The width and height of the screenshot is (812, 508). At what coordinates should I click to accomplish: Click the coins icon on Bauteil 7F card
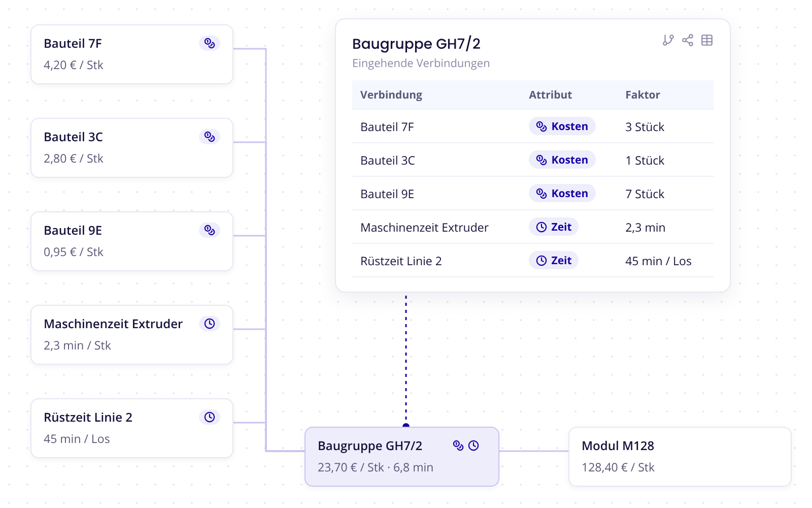(x=210, y=43)
